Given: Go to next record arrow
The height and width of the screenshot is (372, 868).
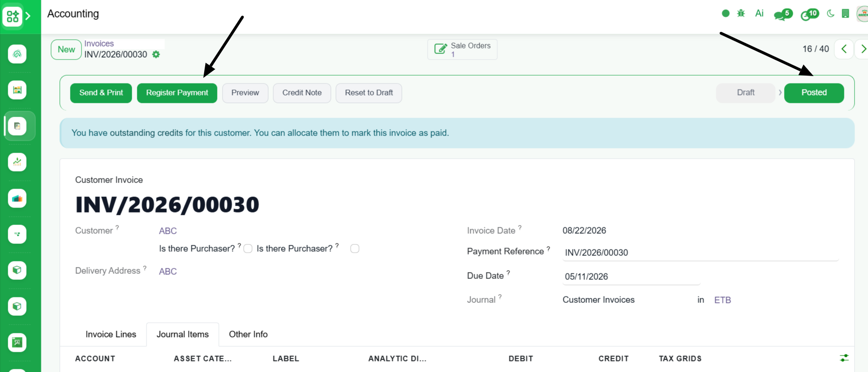Looking at the screenshot, I should (x=862, y=49).
